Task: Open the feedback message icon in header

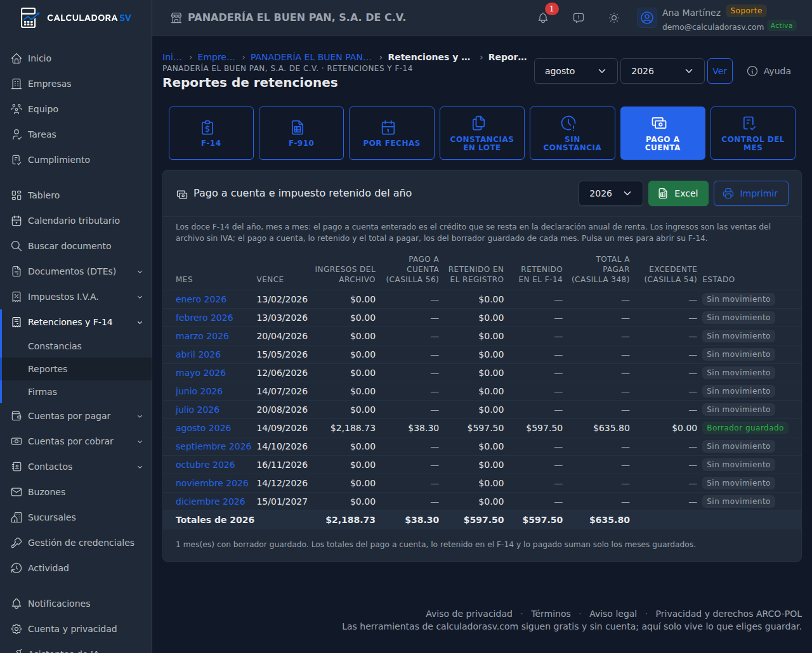Action: click(x=579, y=18)
